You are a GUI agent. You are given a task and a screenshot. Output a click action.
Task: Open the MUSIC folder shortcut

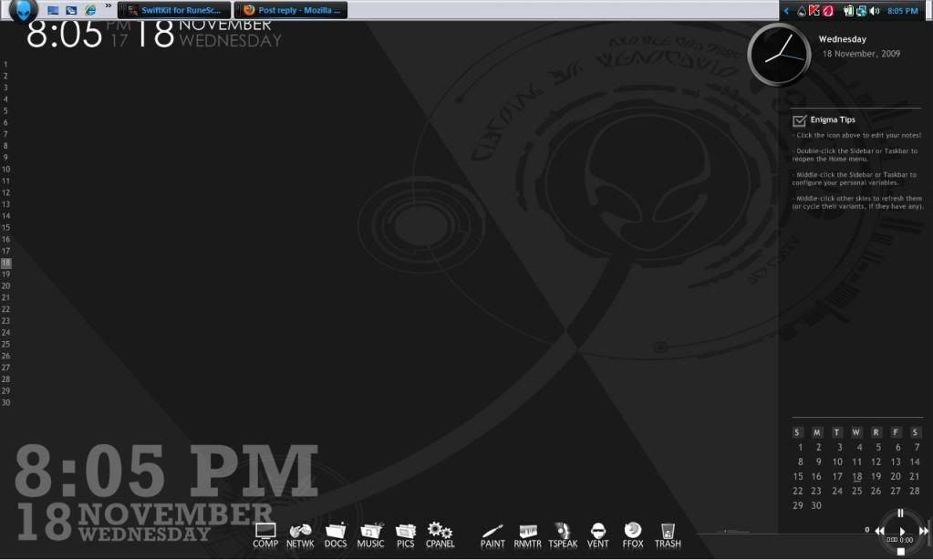coord(370,534)
